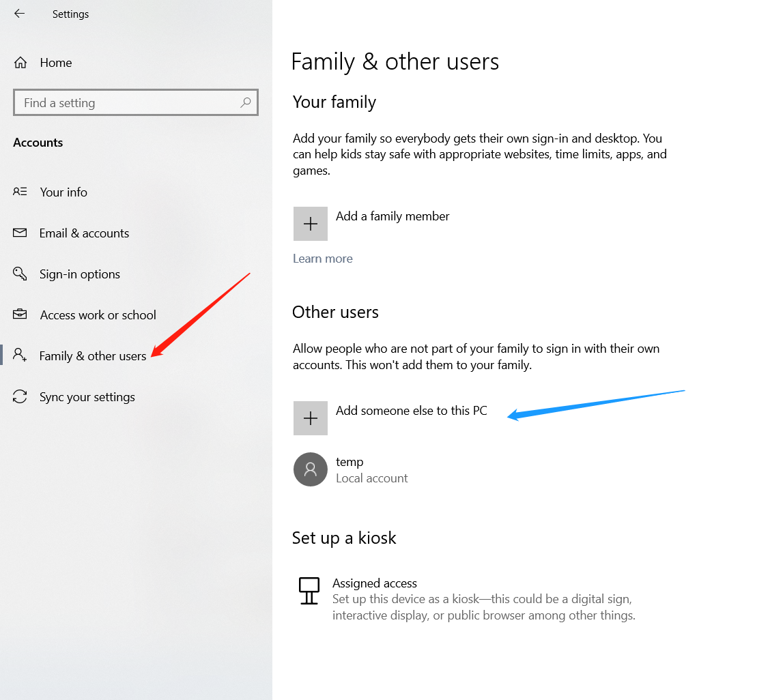Click the Sync your settings arrows icon
770x700 pixels.
click(20, 396)
